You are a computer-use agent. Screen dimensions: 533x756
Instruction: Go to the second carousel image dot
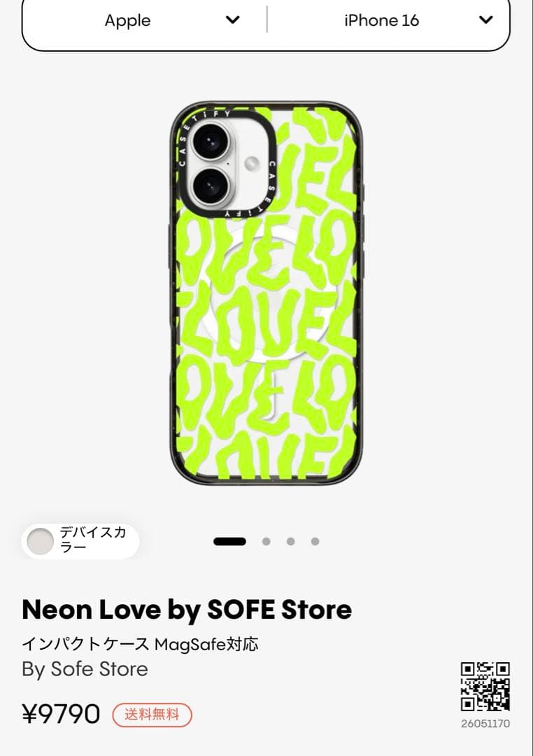coord(266,541)
